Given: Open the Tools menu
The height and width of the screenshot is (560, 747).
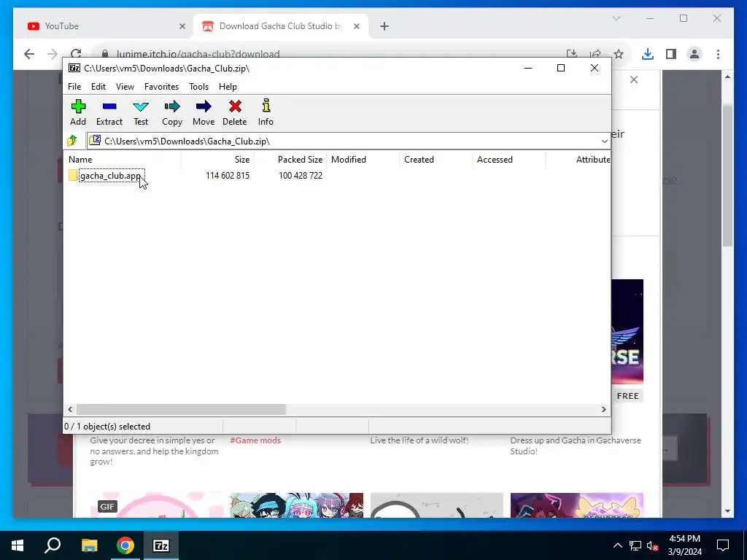Looking at the screenshot, I should (198, 87).
